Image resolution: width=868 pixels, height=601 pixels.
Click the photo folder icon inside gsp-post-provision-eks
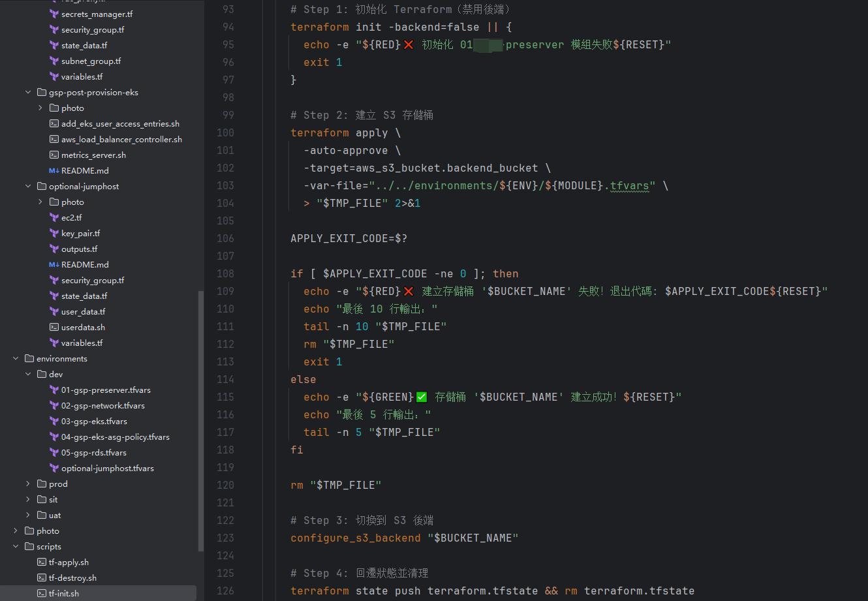coord(54,108)
